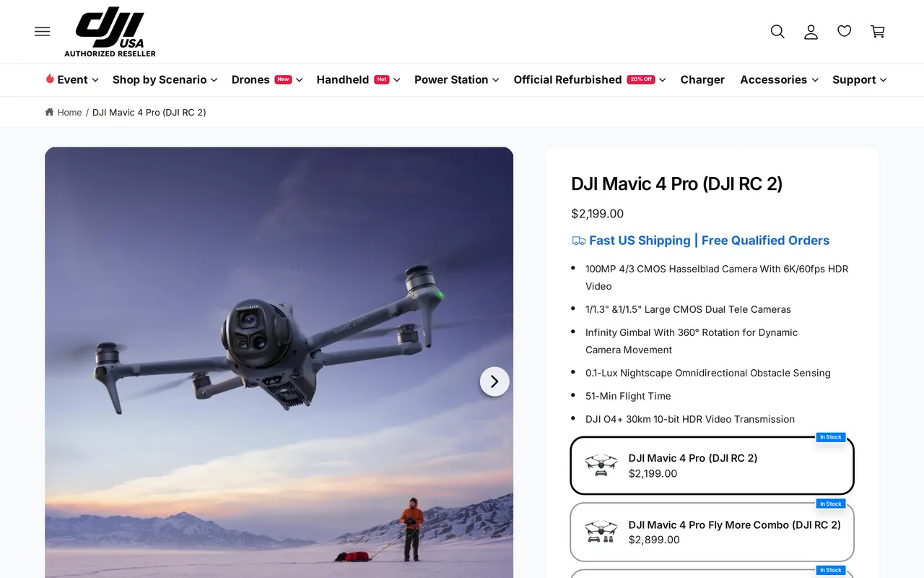Click the flame icon beside Event
Image resolution: width=924 pixels, height=578 pixels.
tap(50, 79)
